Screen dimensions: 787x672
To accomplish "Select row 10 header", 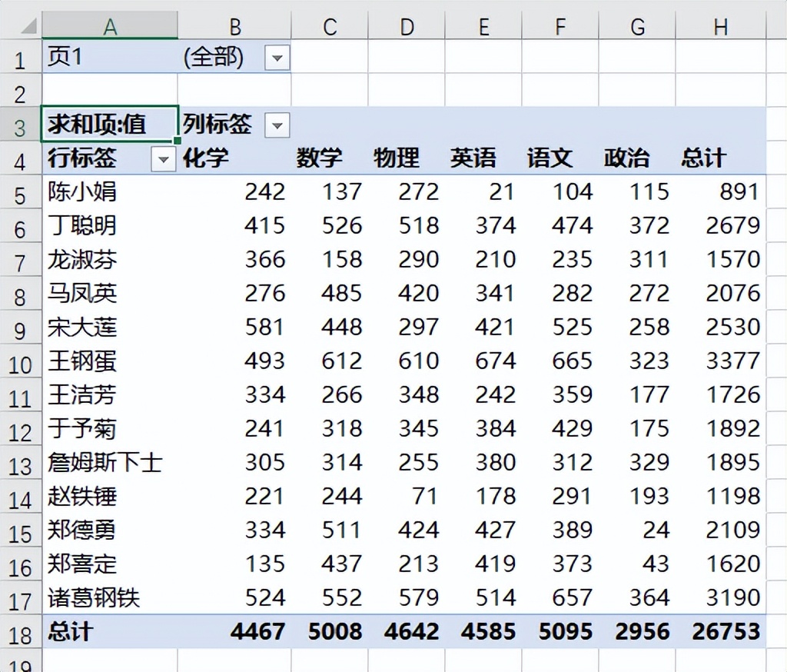I will tap(21, 361).
